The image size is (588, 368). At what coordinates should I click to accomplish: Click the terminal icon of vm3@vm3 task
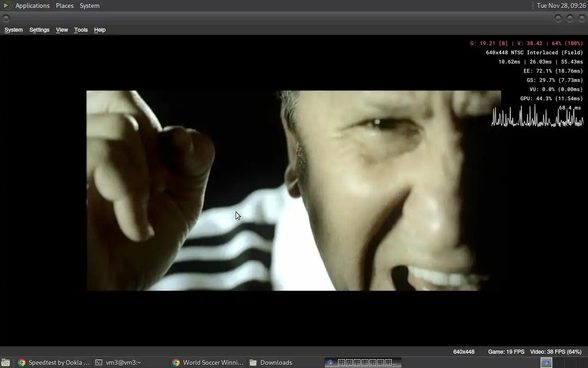click(x=99, y=362)
